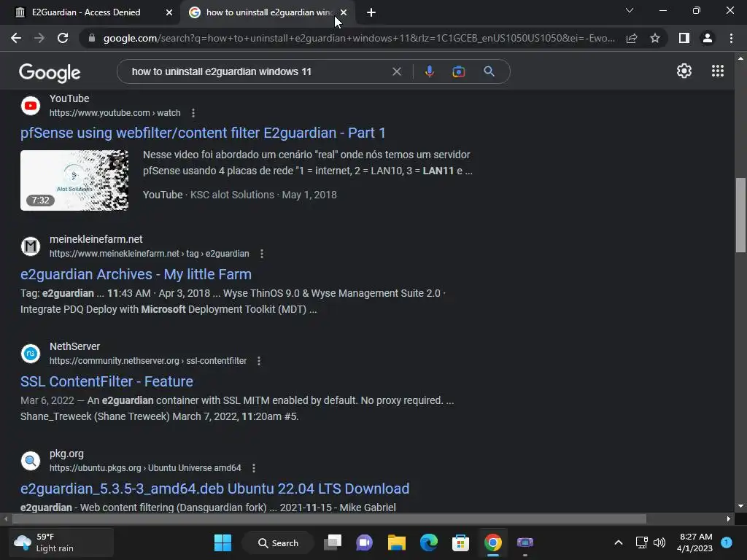Open the Windows Start menu
This screenshot has width=747, height=560.
pyautogui.click(x=222, y=542)
